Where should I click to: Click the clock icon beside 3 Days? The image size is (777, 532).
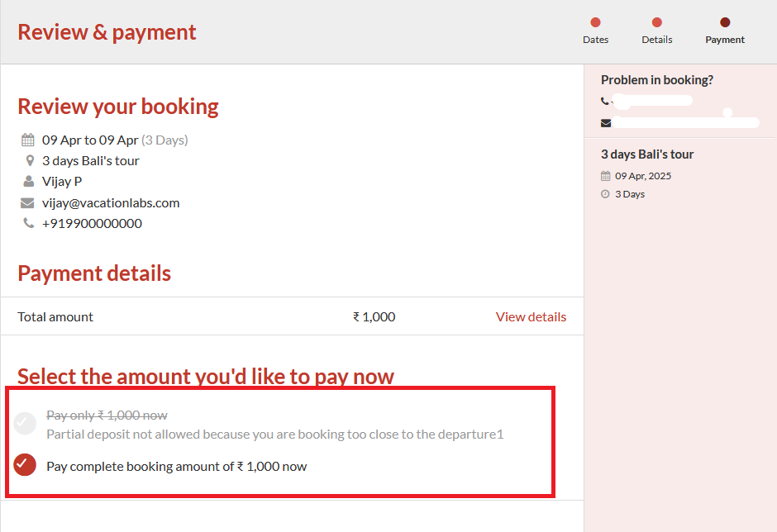click(x=606, y=194)
